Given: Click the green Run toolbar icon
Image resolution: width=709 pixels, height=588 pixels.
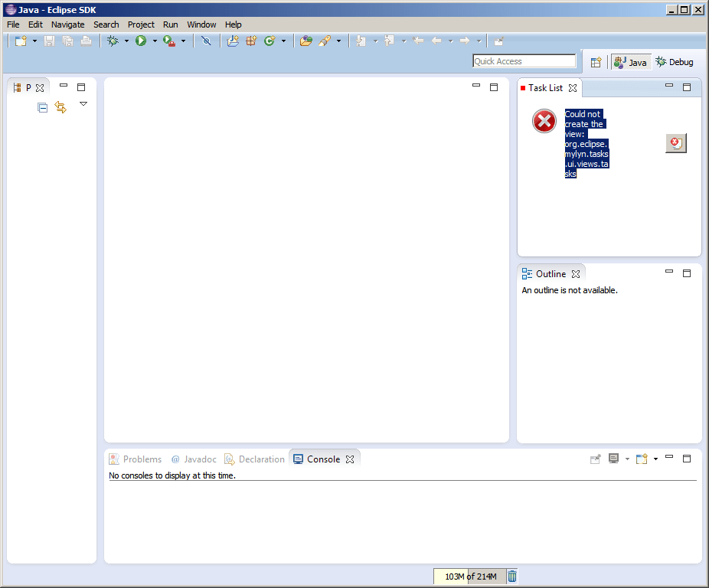Looking at the screenshot, I should [x=141, y=41].
